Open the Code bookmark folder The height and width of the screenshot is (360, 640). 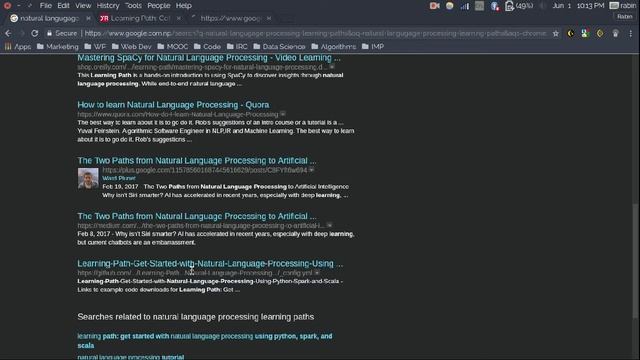(207, 47)
